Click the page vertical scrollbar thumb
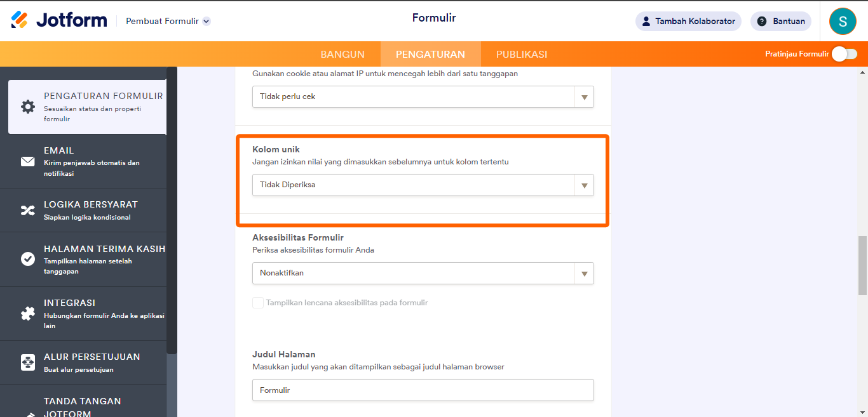Image resolution: width=868 pixels, height=417 pixels. [x=862, y=265]
